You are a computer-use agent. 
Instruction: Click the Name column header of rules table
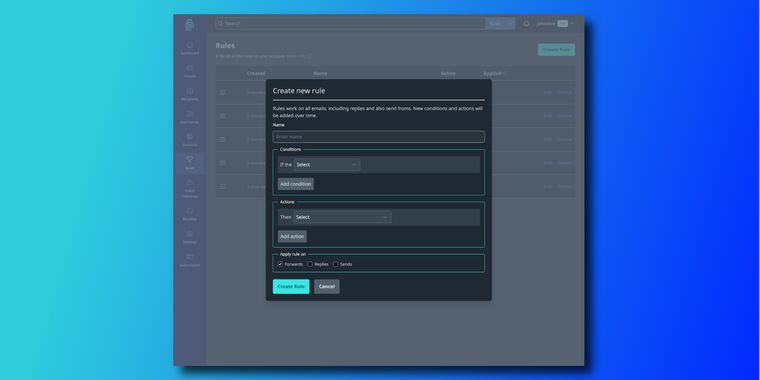pyautogui.click(x=320, y=74)
